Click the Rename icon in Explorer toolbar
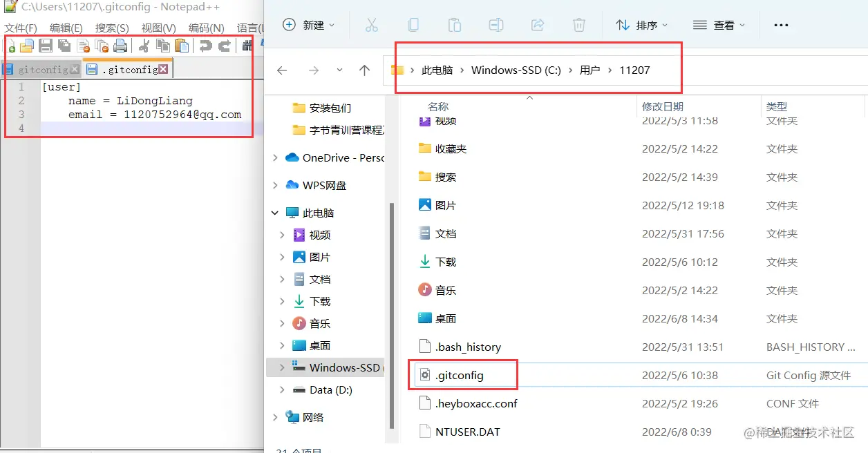This screenshot has height=453, width=868. pos(496,25)
